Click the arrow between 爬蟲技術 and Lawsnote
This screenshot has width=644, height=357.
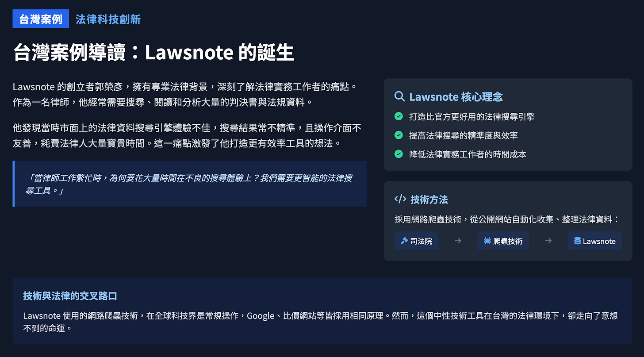pyautogui.click(x=548, y=241)
